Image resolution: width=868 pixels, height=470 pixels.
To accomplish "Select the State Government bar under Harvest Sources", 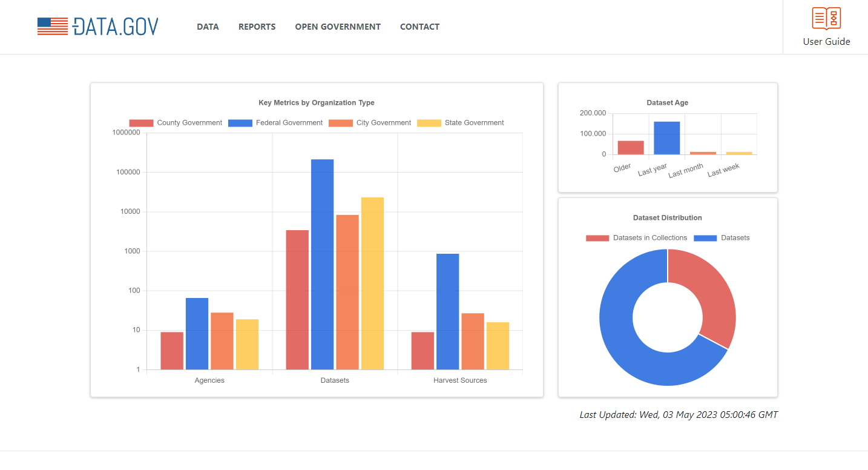I will pos(498,346).
